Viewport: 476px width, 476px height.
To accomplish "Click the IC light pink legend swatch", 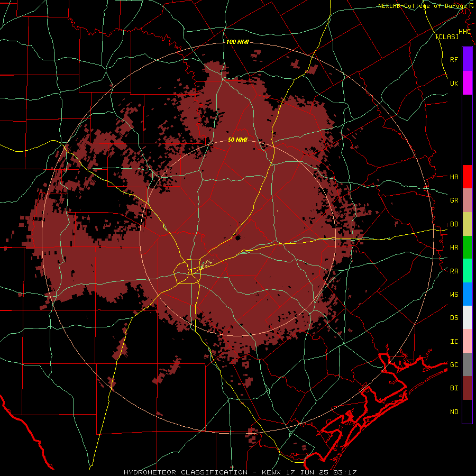I will [x=467, y=341].
